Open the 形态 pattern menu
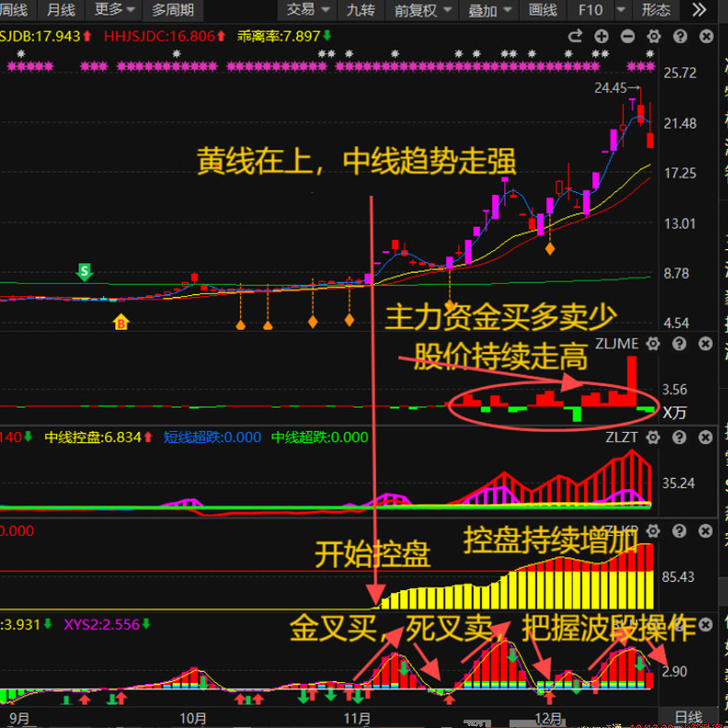Screen dimensions: 728x728 [x=656, y=9]
